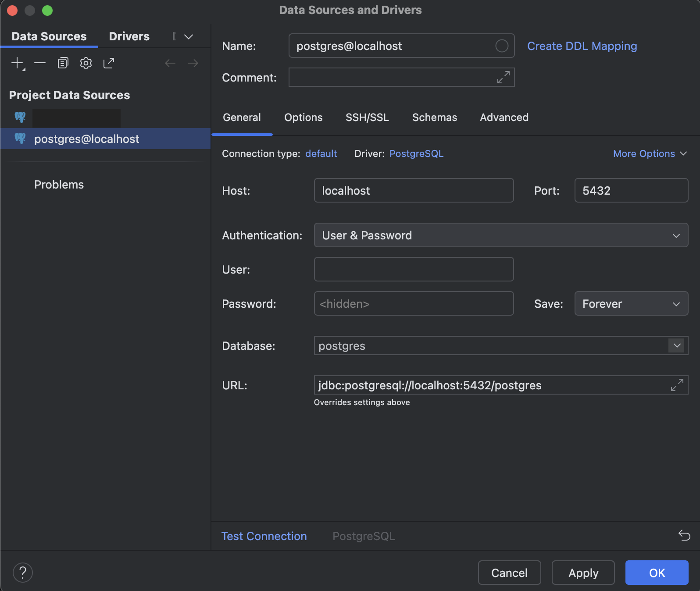The width and height of the screenshot is (700, 591).
Task: Click the "Overrides settings above" hint text
Action: pyautogui.click(x=362, y=402)
